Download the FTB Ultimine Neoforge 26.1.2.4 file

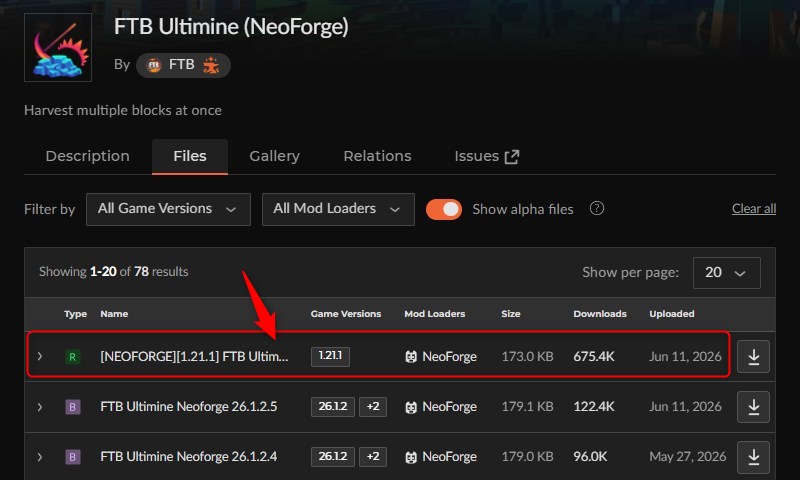pyautogui.click(x=753, y=457)
